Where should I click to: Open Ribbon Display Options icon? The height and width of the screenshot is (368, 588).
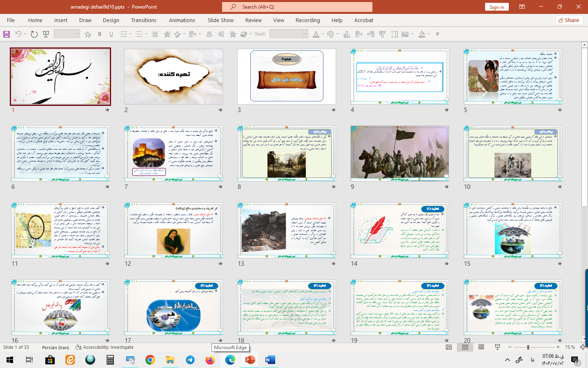coord(522,7)
